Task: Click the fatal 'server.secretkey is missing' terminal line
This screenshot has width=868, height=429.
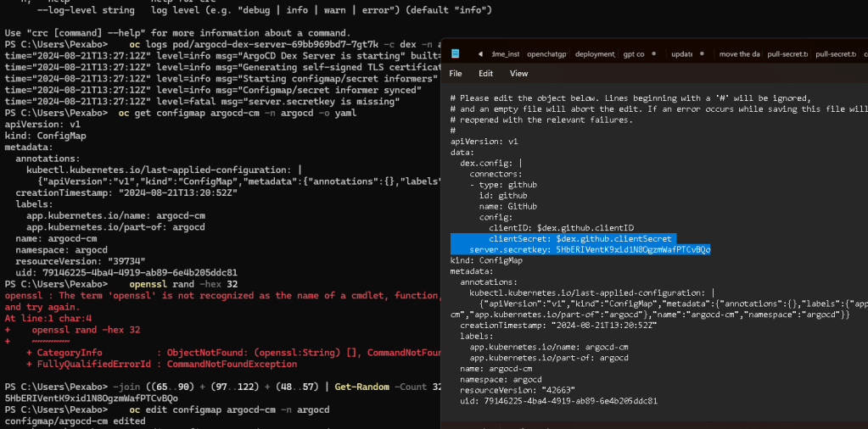Action: coord(203,102)
